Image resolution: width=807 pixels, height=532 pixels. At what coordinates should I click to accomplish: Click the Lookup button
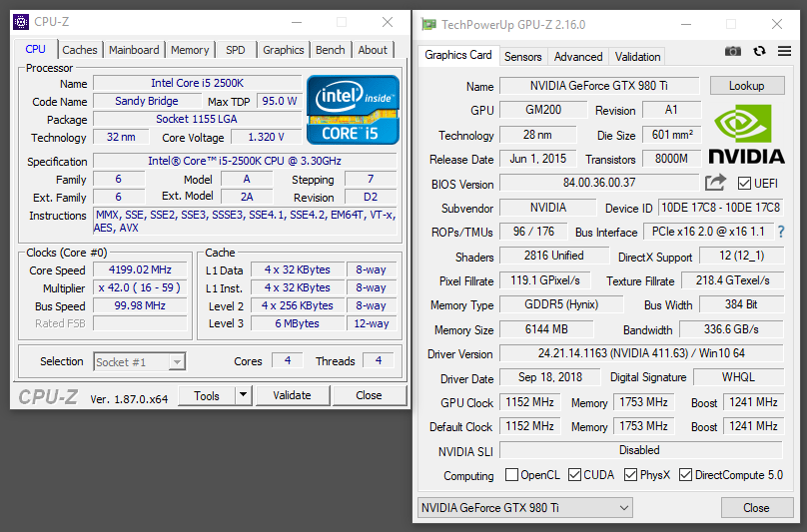(747, 86)
